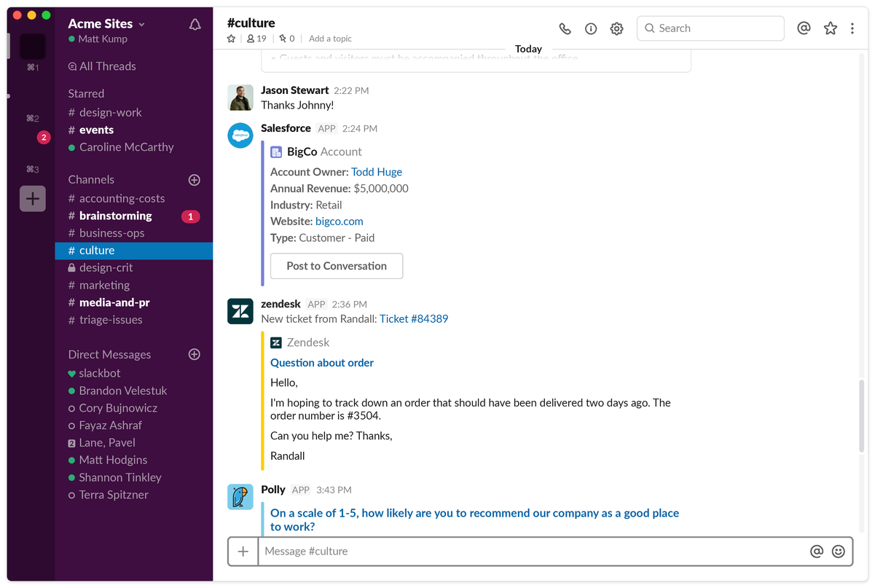Start a call with the phone icon
The height and width of the screenshot is (588, 875).
coord(565,28)
